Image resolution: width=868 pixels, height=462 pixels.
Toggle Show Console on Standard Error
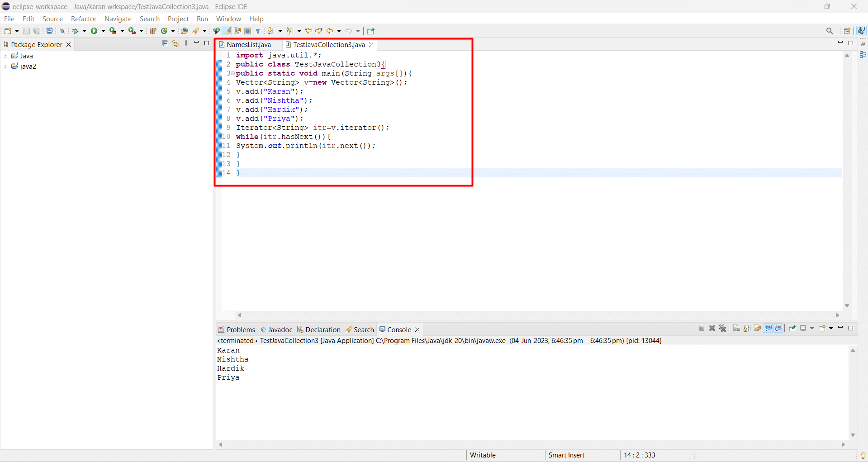pyautogui.click(x=778, y=328)
